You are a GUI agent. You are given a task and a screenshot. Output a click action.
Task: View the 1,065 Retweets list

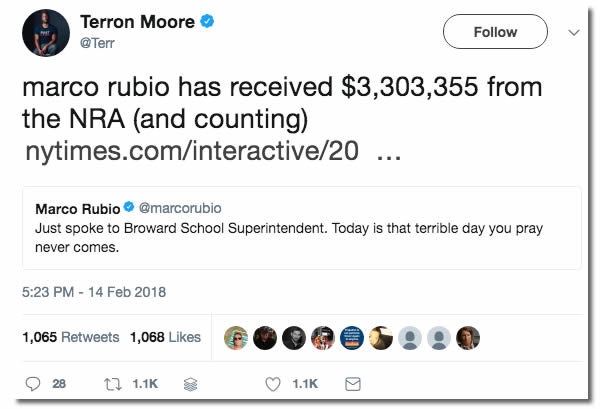(70, 337)
